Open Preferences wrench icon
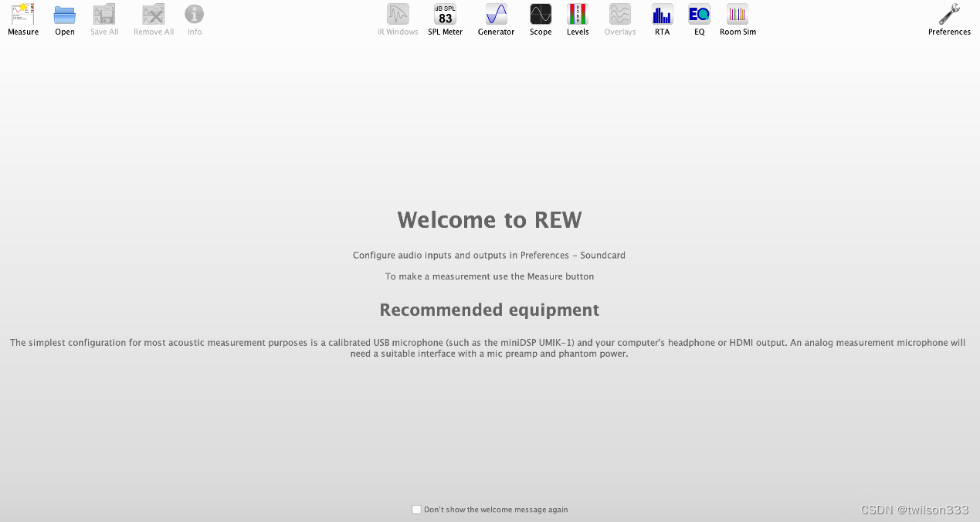This screenshot has width=980, height=522. [x=949, y=14]
